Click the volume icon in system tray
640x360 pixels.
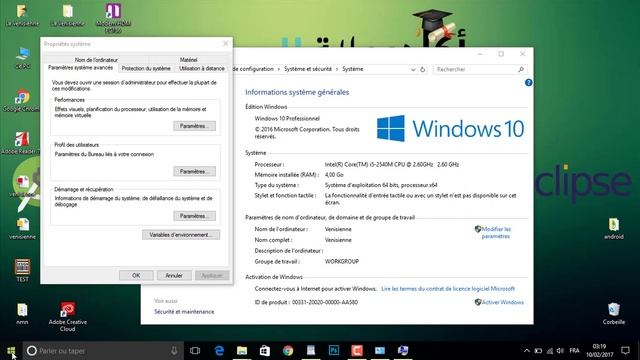[x=560, y=351]
